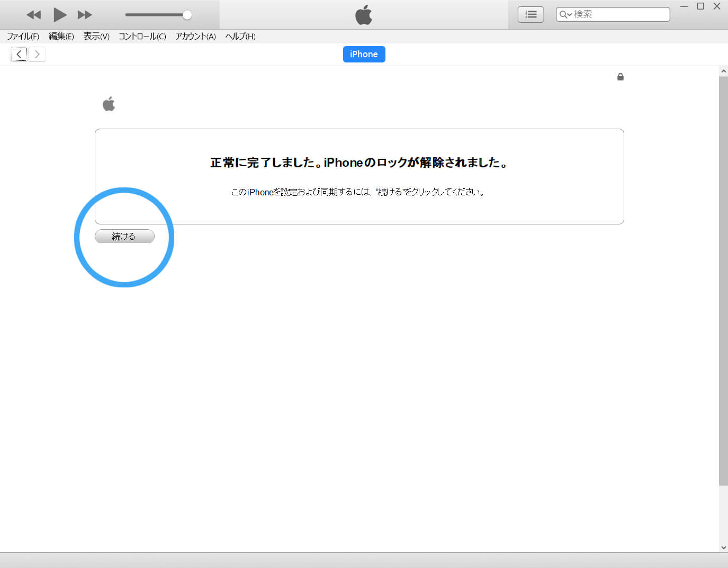Screen dimensions: 728x568
Task: Open the コントロール(C) menu
Action: (142, 37)
